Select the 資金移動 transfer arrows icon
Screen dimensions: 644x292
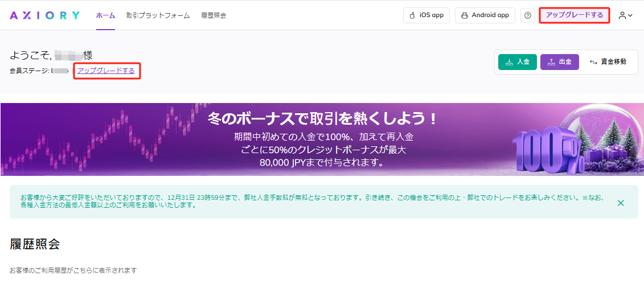(593, 62)
